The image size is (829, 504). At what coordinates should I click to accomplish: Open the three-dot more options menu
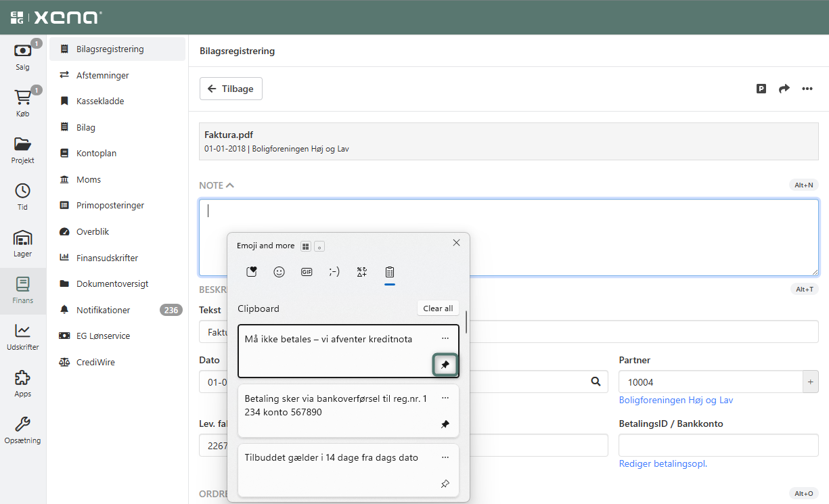click(807, 89)
